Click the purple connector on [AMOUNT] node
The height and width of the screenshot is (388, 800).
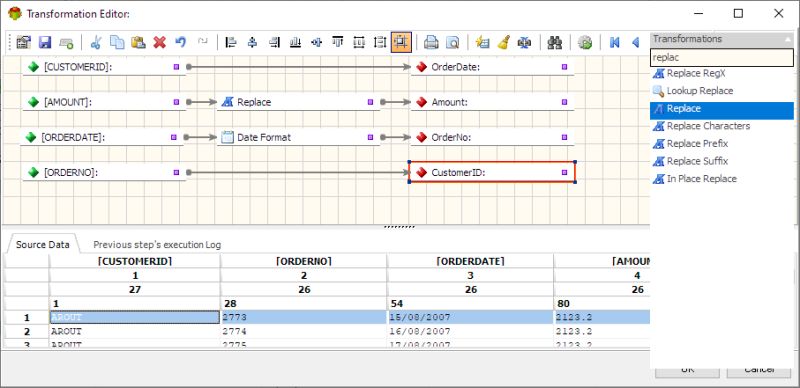coord(177,102)
